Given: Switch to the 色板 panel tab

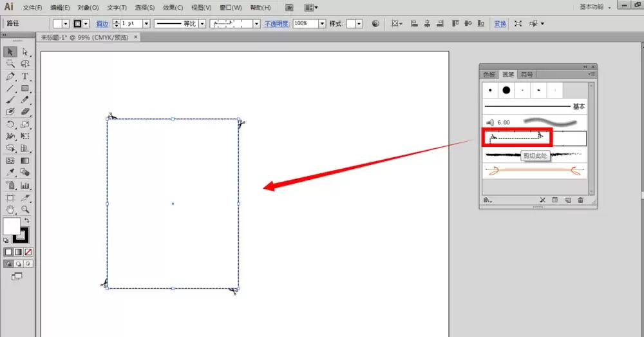Looking at the screenshot, I should [x=489, y=74].
